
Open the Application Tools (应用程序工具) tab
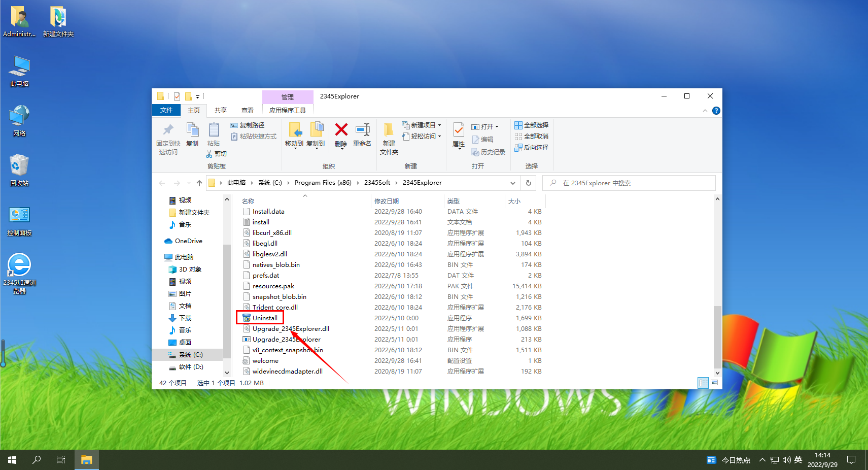click(x=288, y=110)
